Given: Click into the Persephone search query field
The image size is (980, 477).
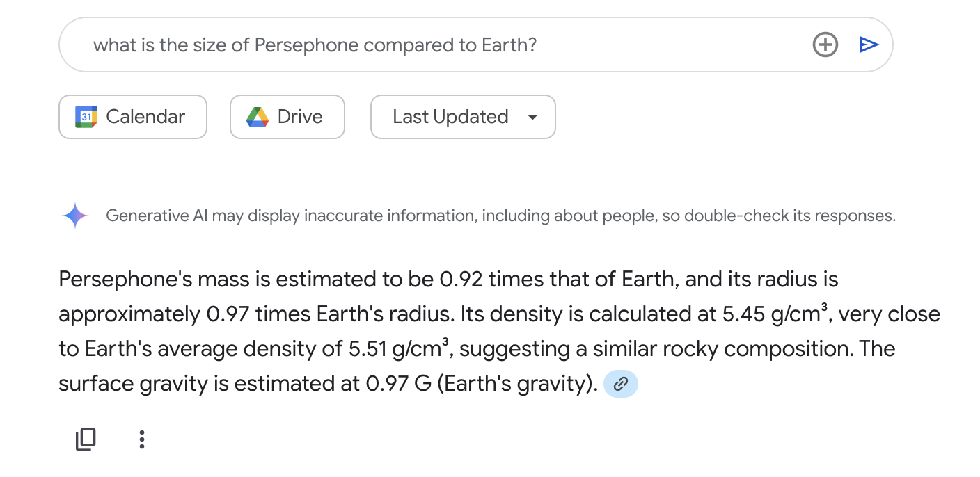Looking at the screenshot, I should point(418,45).
